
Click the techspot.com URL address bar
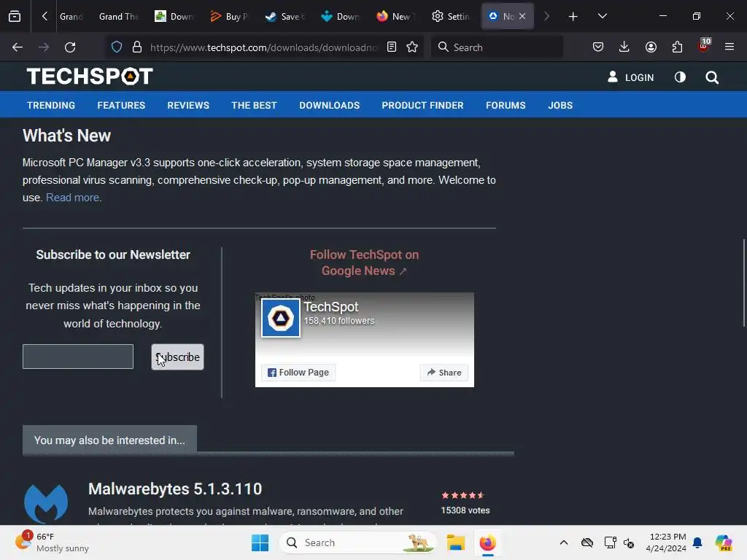tap(264, 47)
